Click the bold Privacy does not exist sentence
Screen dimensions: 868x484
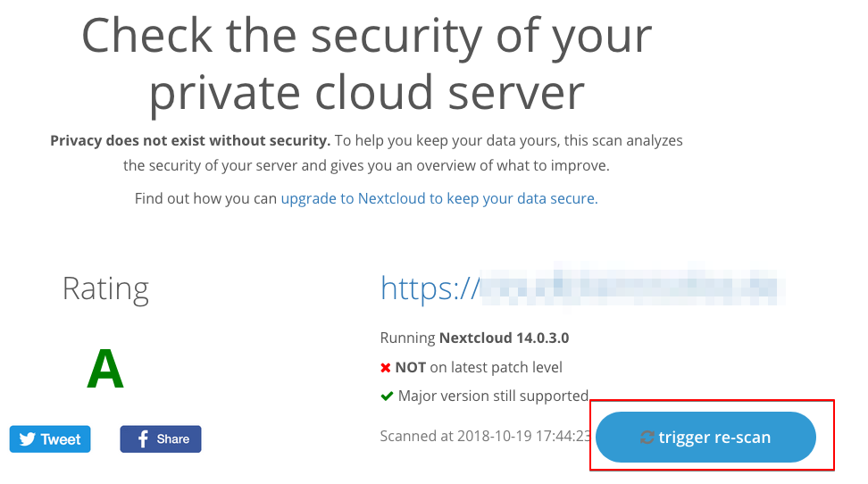click(190, 141)
